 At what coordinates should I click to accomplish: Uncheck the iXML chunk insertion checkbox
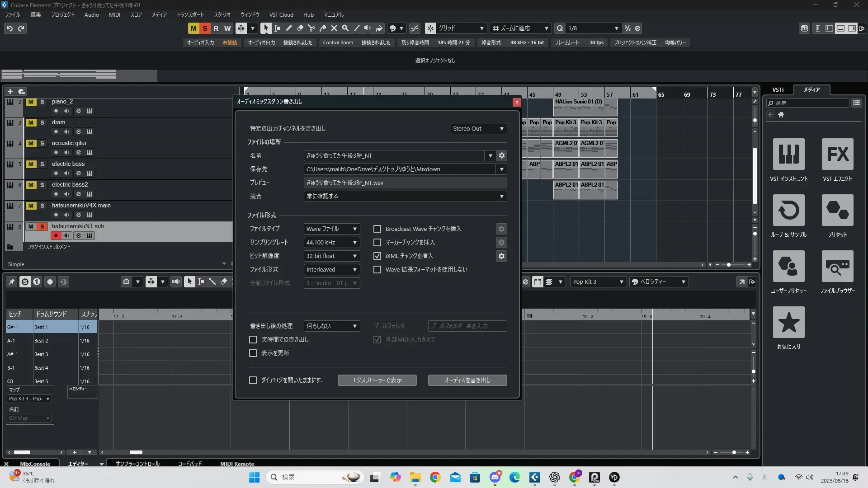pyautogui.click(x=377, y=256)
